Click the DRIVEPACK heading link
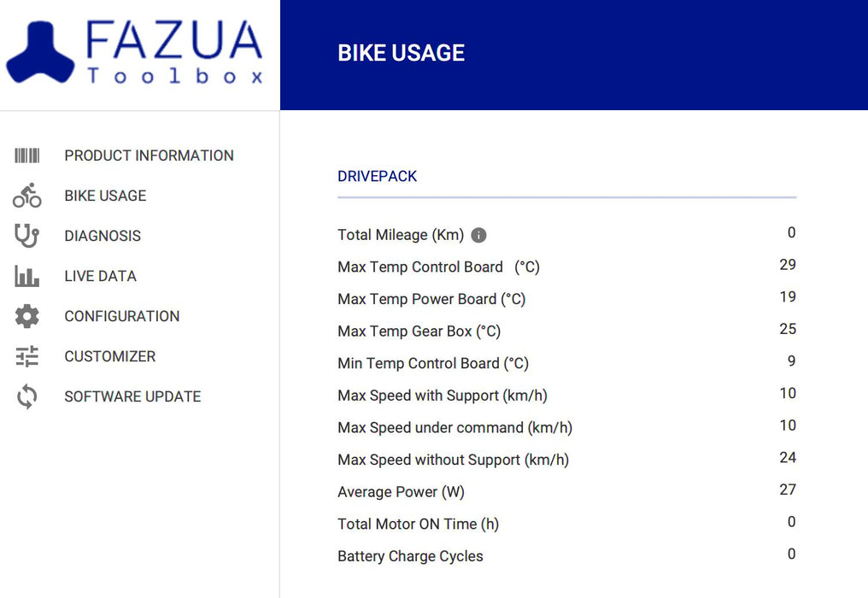 click(377, 176)
